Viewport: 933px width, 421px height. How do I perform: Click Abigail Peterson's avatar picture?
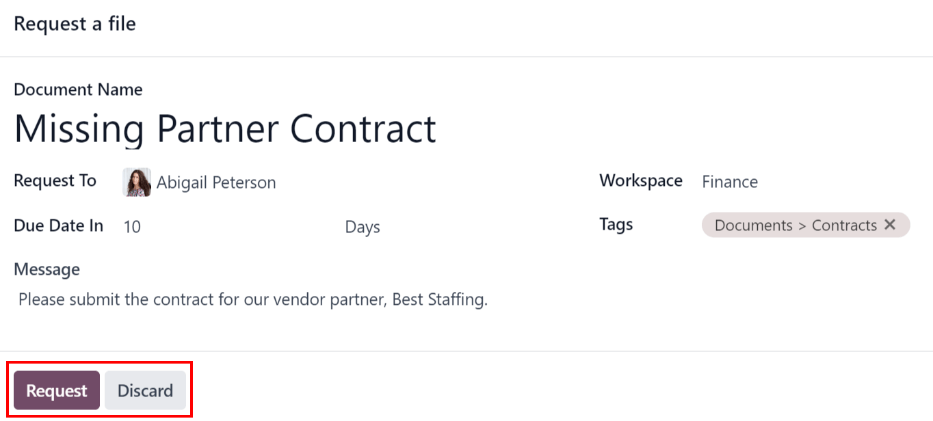click(x=136, y=182)
